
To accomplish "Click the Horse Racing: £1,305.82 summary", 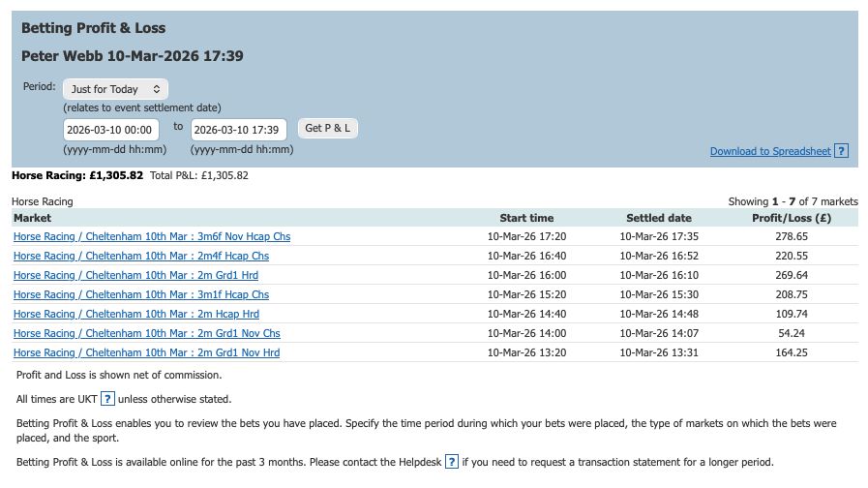I will pyautogui.click(x=77, y=175).
